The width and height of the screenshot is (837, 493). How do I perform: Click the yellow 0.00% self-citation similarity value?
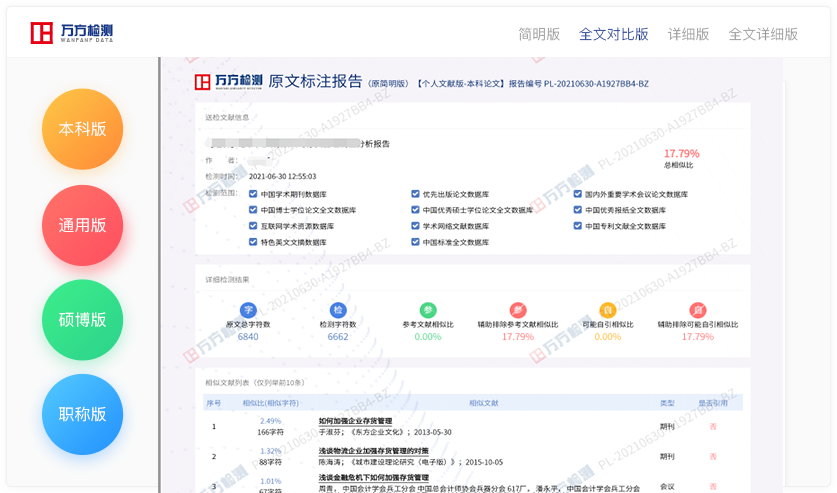607,337
